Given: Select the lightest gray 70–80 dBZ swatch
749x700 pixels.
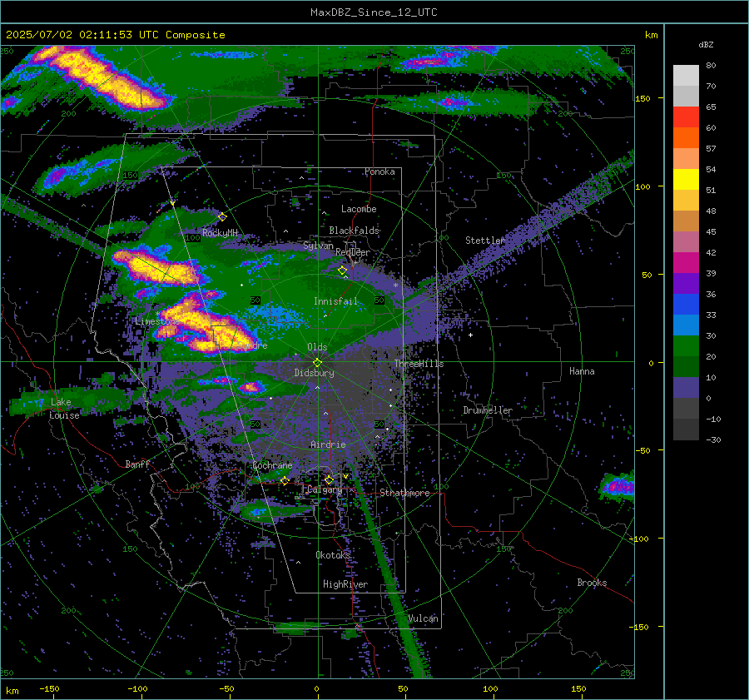Looking at the screenshot, I should tap(686, 76).
